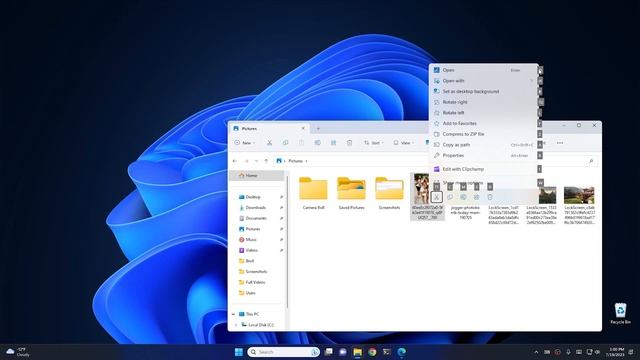Open recent locations dropdown arrow
This screenshot has height=360, width=640.
(x=256, y=161)
